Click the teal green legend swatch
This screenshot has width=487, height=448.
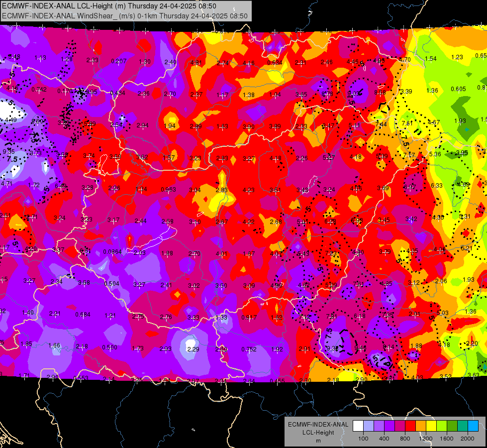pyautogui.click(x=463, y=426)
